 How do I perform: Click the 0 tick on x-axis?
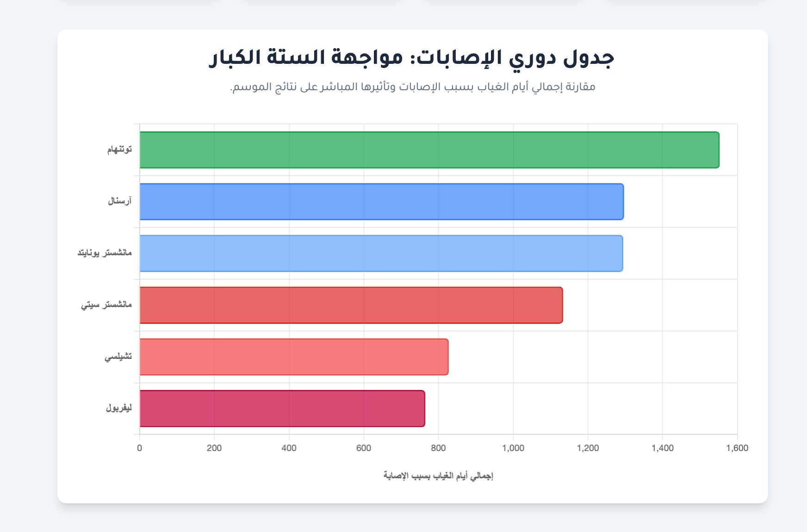point(140,448)
